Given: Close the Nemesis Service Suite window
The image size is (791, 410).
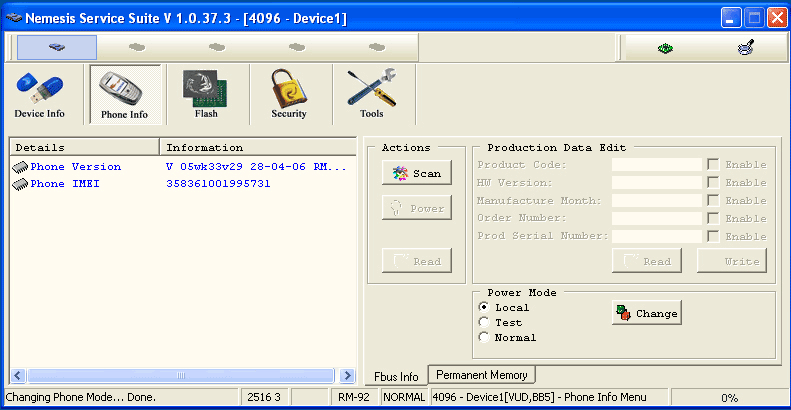Looking at the screenshot, I should coord(777,19).
